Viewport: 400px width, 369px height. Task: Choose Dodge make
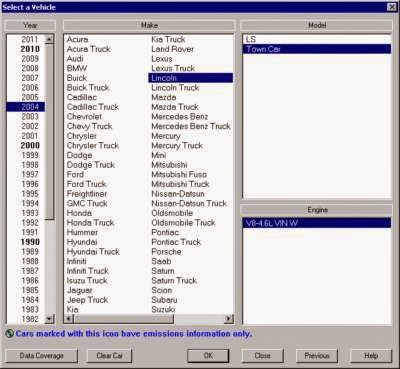coord(79,155)
